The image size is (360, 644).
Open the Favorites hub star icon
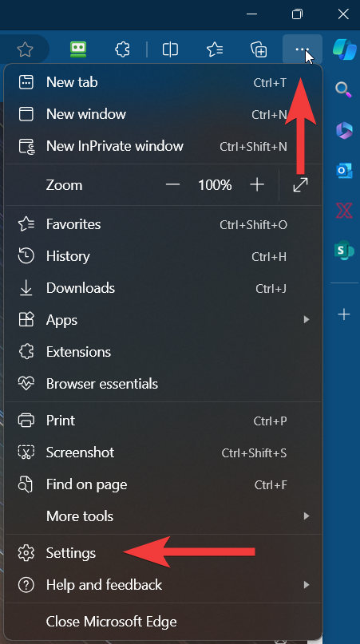pyautogui.click(x=215, y=49)
